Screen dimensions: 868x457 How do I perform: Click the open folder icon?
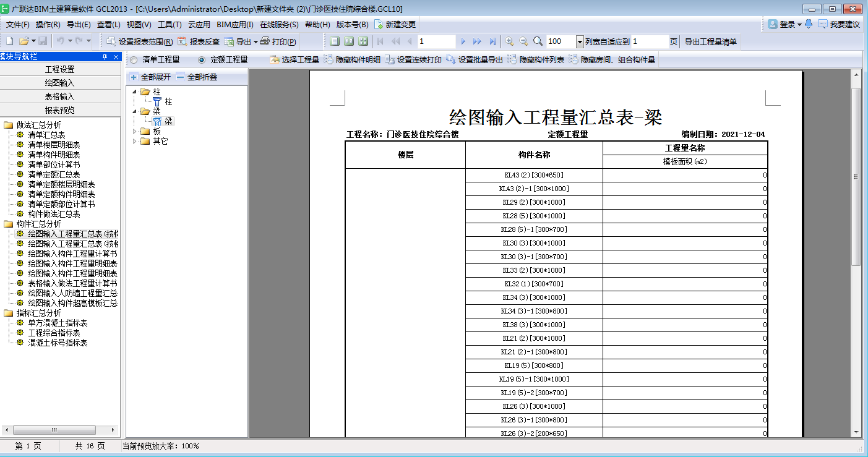pyautogui.click(x=24, y=41)
